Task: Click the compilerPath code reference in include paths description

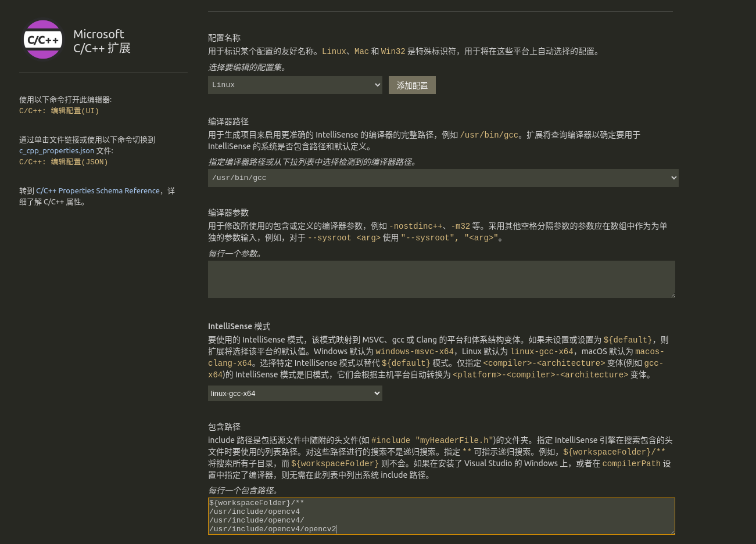Action: (631, 463)
